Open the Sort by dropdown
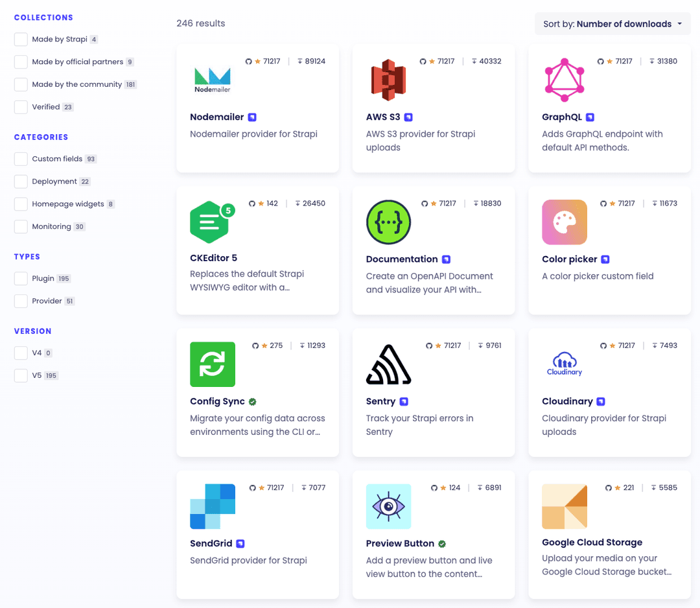Viewport: 700px width, 608px height. 612,24
